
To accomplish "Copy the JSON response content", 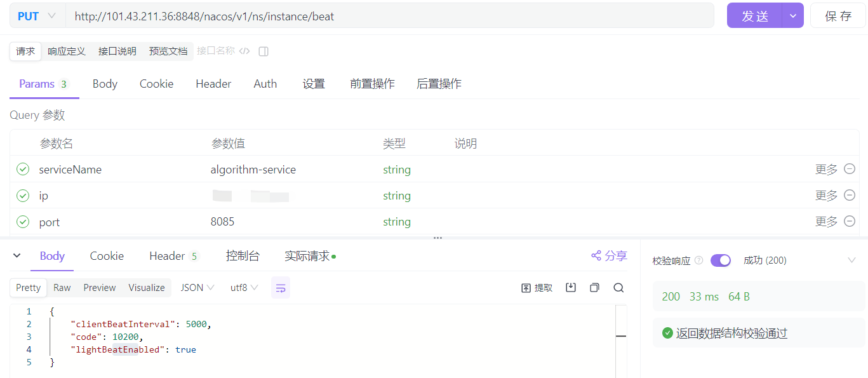I will point(594,287).
